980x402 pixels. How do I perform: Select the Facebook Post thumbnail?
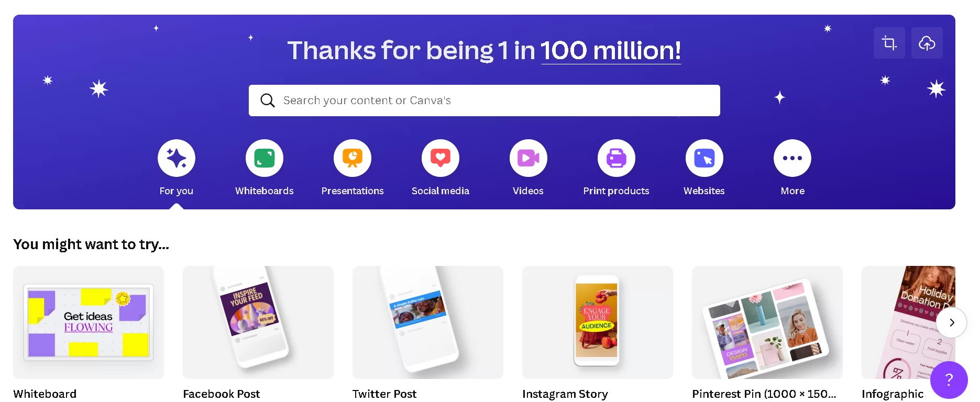coord(258,322)
